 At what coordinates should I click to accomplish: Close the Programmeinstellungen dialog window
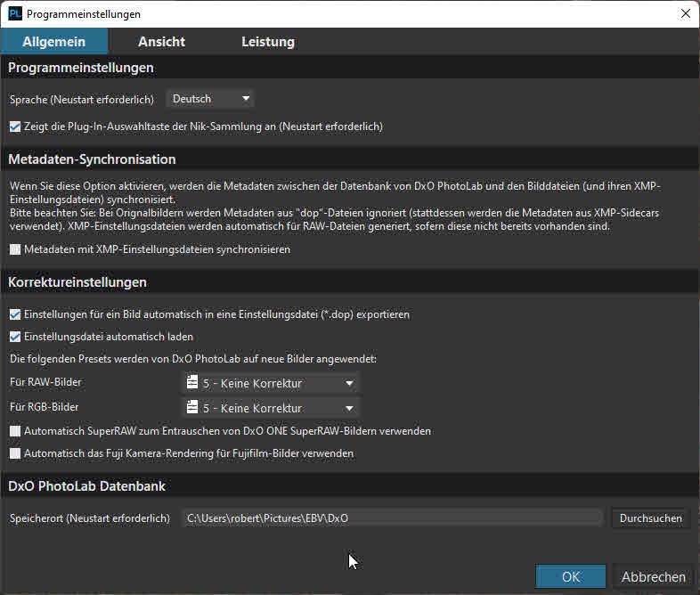685,14
